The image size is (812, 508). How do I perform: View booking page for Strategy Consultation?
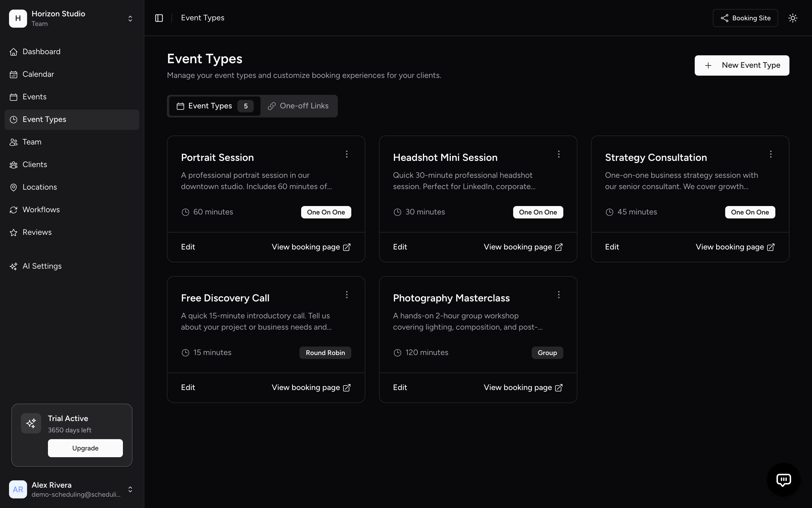coord(735,247)
